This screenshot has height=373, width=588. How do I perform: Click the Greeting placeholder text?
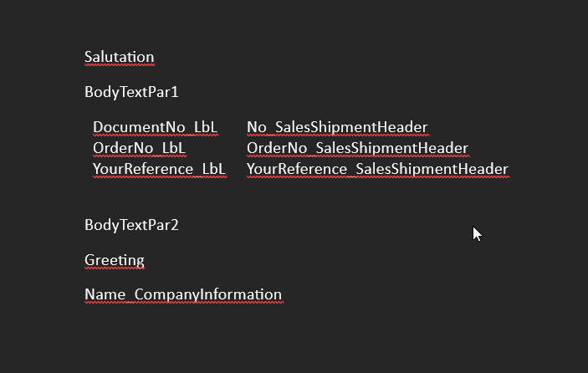click(115, 261)
